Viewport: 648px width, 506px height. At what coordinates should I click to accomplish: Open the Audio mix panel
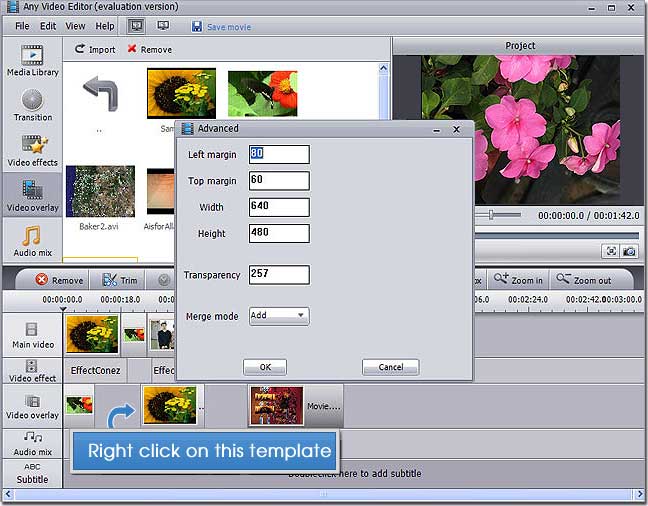pyautogui.click(x=32, y=241)
